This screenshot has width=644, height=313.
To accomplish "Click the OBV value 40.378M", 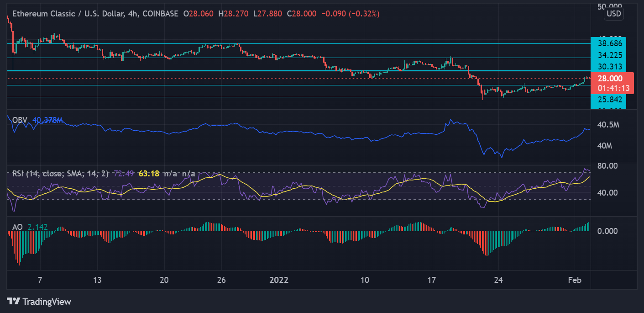I will (47, 120).
